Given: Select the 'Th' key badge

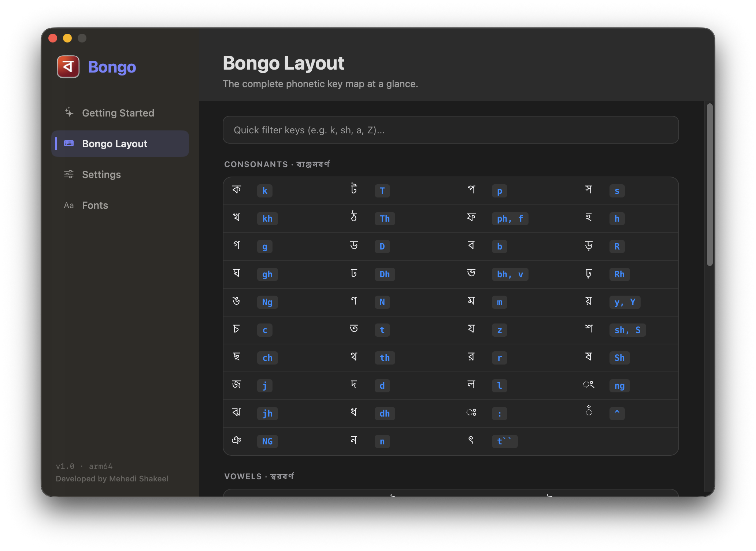Looking at the screenshot, I should (385, 219).
